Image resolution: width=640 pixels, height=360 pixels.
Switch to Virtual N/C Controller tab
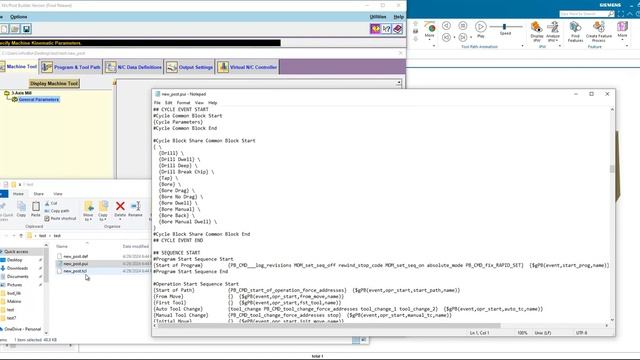[x=247, y=67]
